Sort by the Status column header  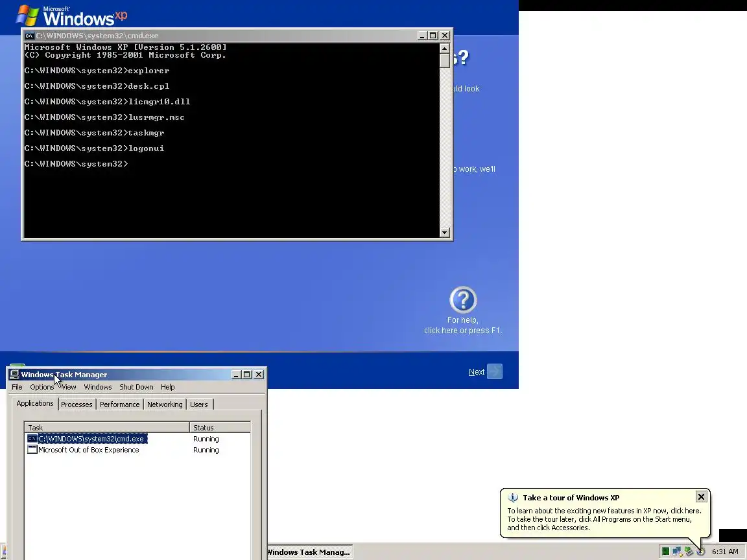[x=220, y=428]
